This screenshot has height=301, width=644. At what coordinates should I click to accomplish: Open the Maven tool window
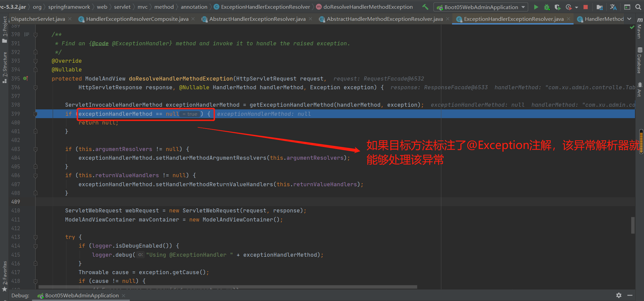tap(640, 28)
